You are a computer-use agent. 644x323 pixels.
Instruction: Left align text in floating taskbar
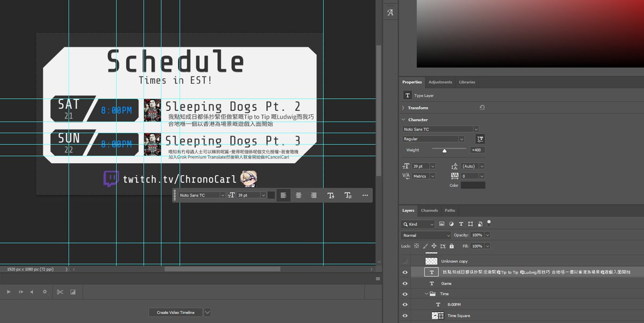(x=283, y=195)
